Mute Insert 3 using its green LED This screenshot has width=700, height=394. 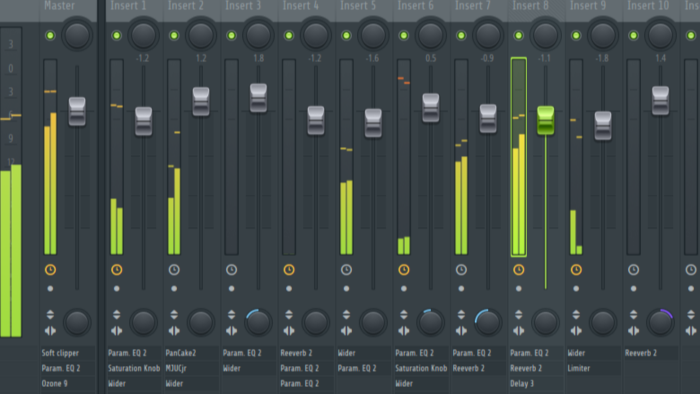tap(231, 35)
